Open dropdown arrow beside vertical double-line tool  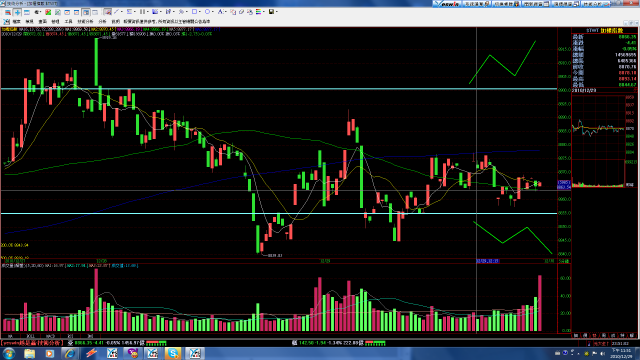(x=148, y=12)
